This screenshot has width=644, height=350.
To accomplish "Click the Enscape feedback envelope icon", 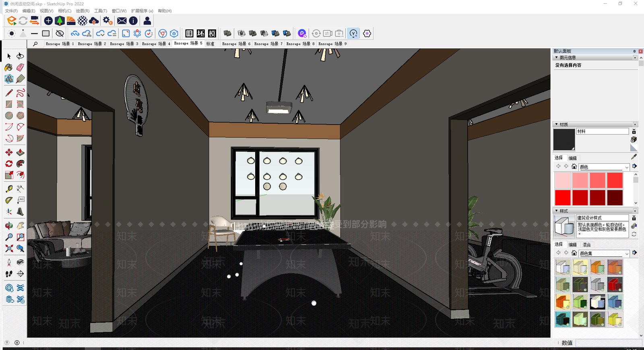I will pos(122,21).
